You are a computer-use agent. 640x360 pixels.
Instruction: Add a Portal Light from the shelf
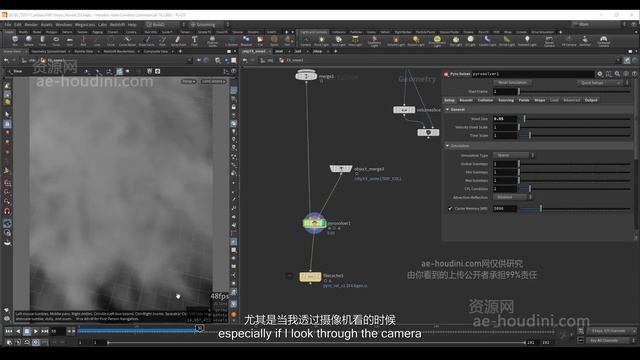pos(507,40)
